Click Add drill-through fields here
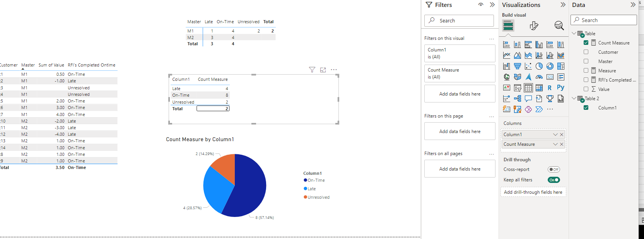644x239 pixels. tap(533, 192)
